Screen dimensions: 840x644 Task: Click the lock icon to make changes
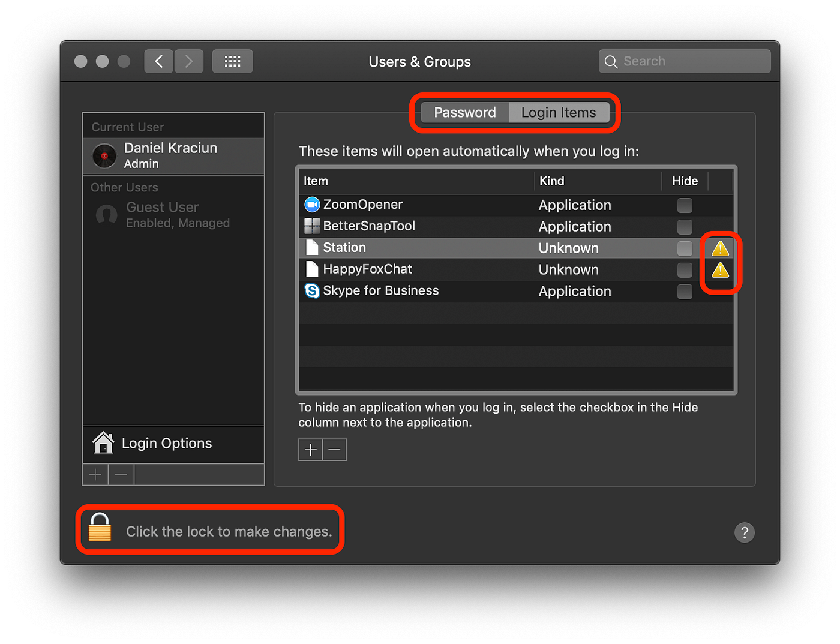[x=100, y=529]
